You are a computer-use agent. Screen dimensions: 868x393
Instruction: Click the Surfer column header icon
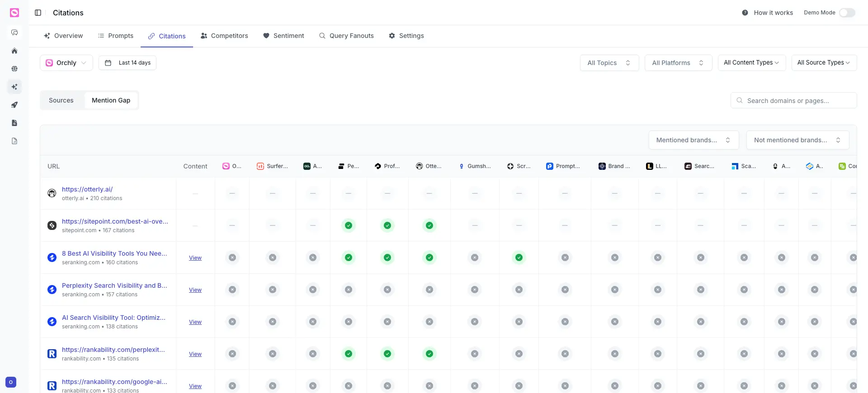pyautogui.click(x=260, y=166)
